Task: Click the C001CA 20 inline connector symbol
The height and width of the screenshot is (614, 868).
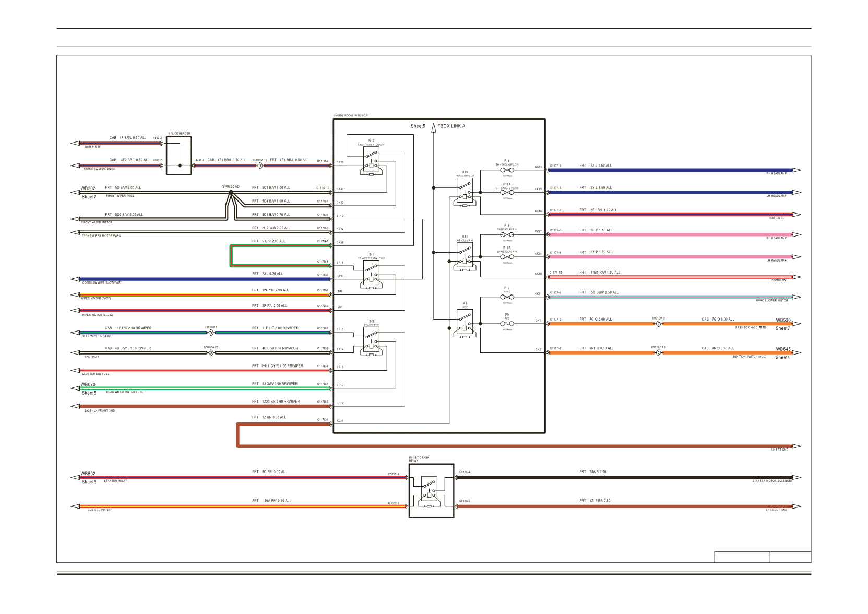Action: 211,352
